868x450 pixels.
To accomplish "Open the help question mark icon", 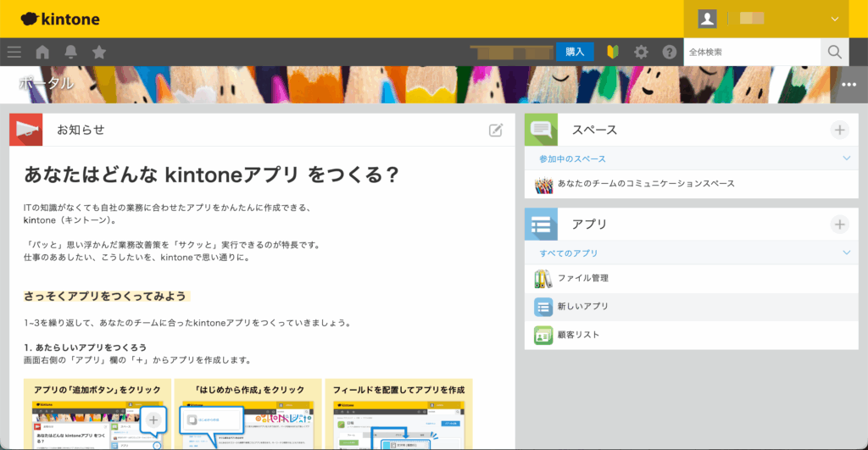I will coord(670,52).
